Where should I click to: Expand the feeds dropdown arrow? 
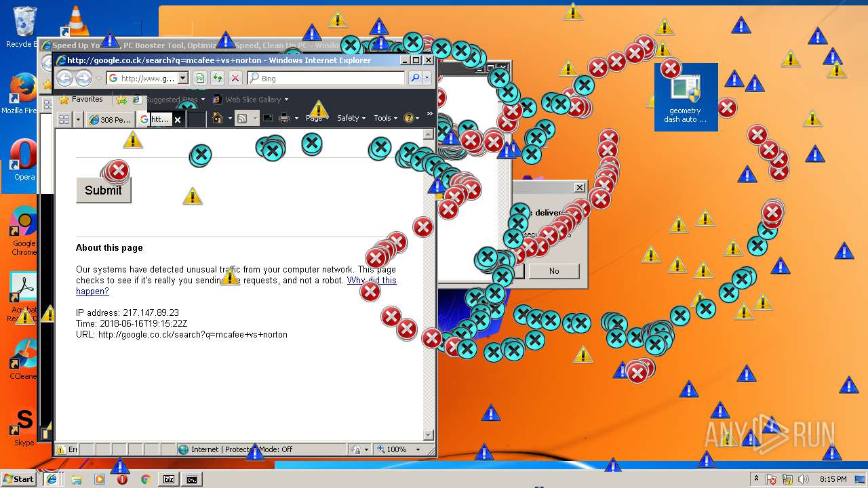(256, 119)
